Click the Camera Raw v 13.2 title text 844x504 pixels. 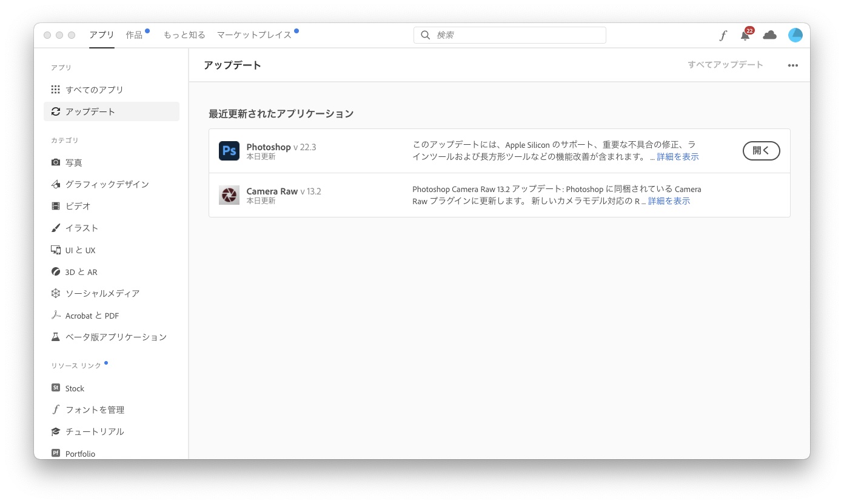tap(284, 191)
